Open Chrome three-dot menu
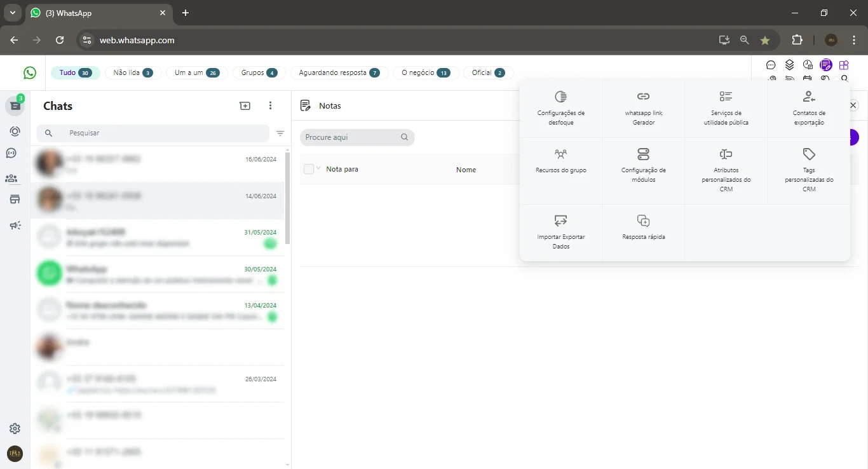The width and height of the screenshot is (868, 469). pyautogui.click(x=855, y=40)
